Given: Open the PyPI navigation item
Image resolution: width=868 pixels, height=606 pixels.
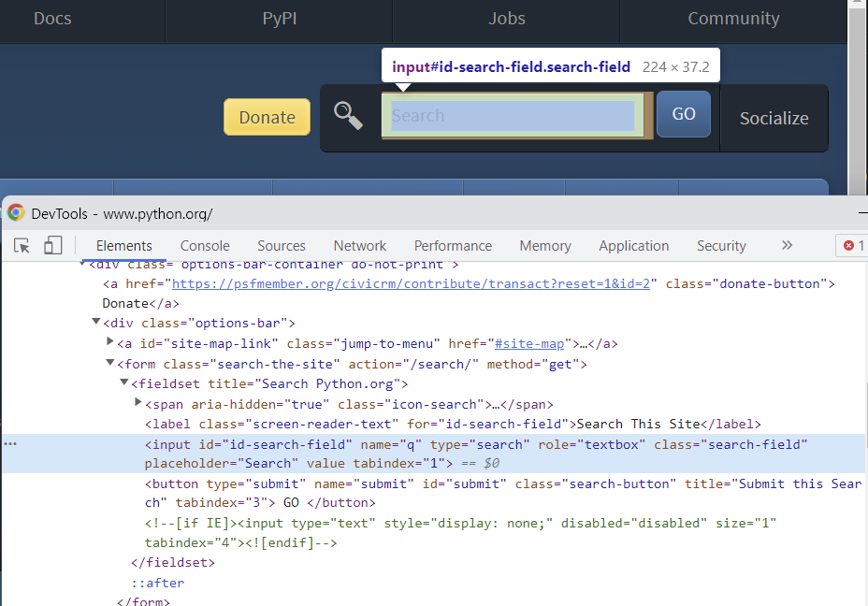Looking at the screenshot, I should tap(280, 19).
